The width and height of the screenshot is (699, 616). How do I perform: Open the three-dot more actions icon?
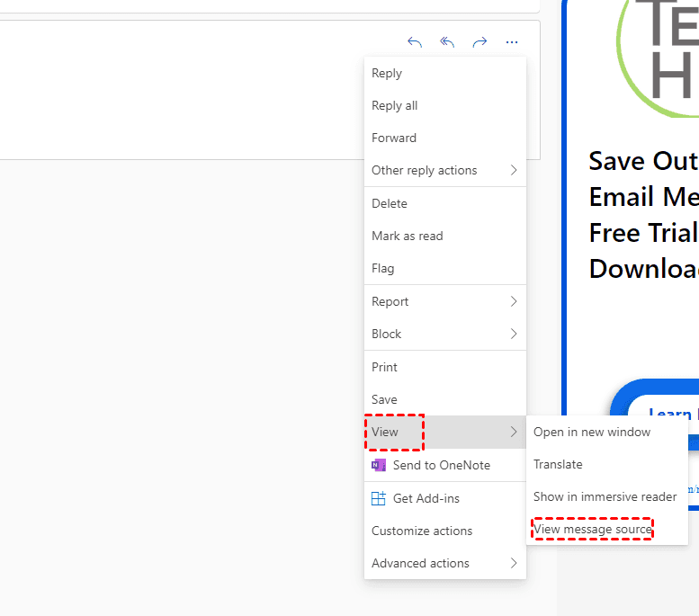coord(512,42)
